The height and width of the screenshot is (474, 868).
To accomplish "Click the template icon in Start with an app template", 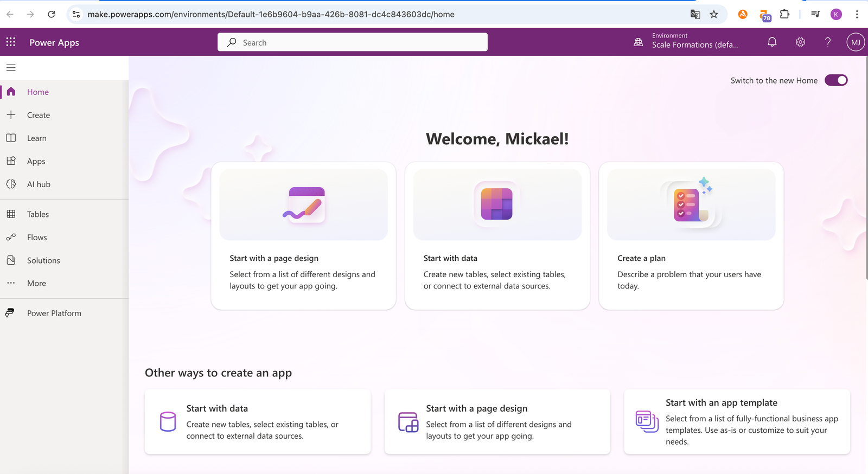I will click(647, 421).
